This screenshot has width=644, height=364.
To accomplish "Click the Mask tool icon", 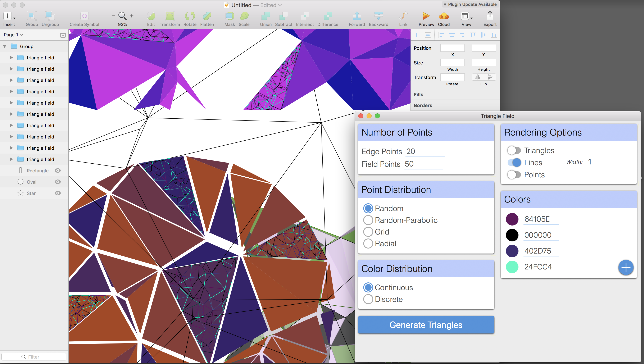I will (x=230, y=16).
